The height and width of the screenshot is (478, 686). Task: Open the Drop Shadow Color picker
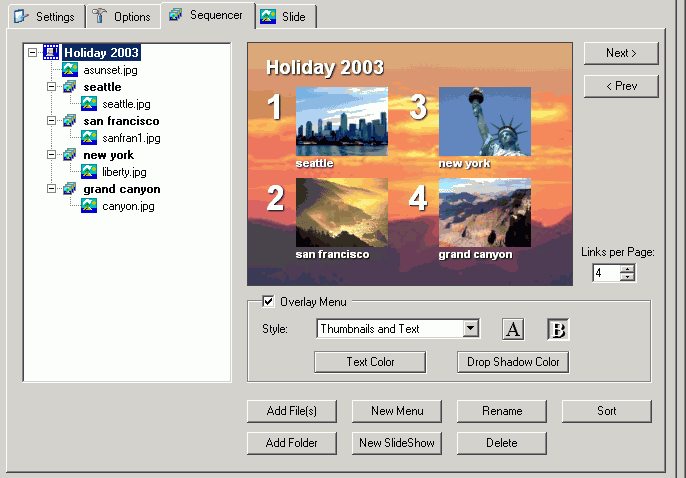coord(513,362)
